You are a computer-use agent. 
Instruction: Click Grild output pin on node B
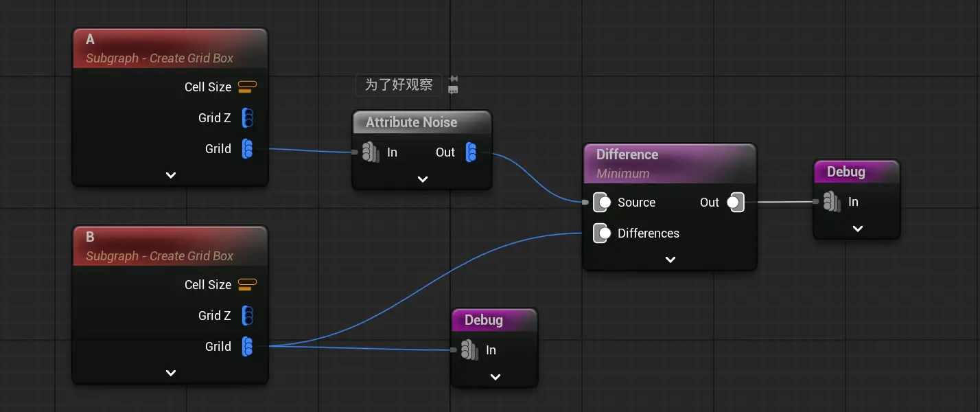tap(248, 347)
